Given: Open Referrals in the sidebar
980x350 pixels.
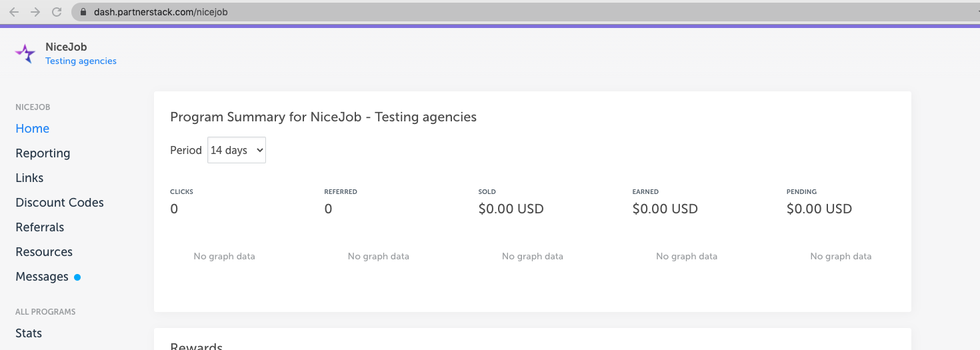Looking at the screenshot, I should [x=40, y=227].
